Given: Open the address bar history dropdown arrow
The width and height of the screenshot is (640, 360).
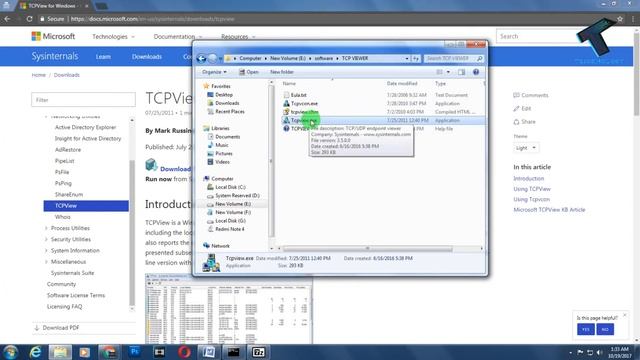Looking at the screenshot, I should tap(407, 58).
